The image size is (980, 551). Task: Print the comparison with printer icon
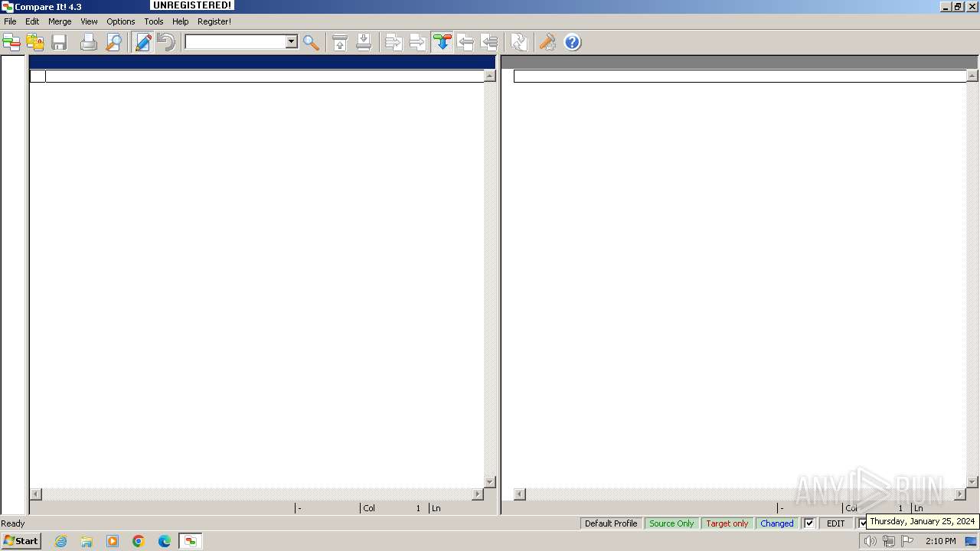[x=89, y=42]
